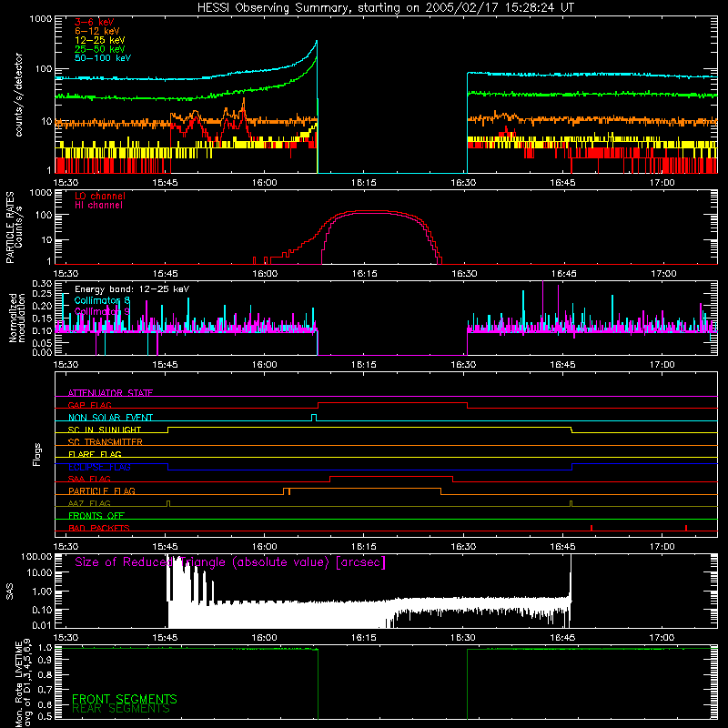Pick the cyan 50-100 keV legend label
This screenshot has width=728, height=728.
[103, 58]
